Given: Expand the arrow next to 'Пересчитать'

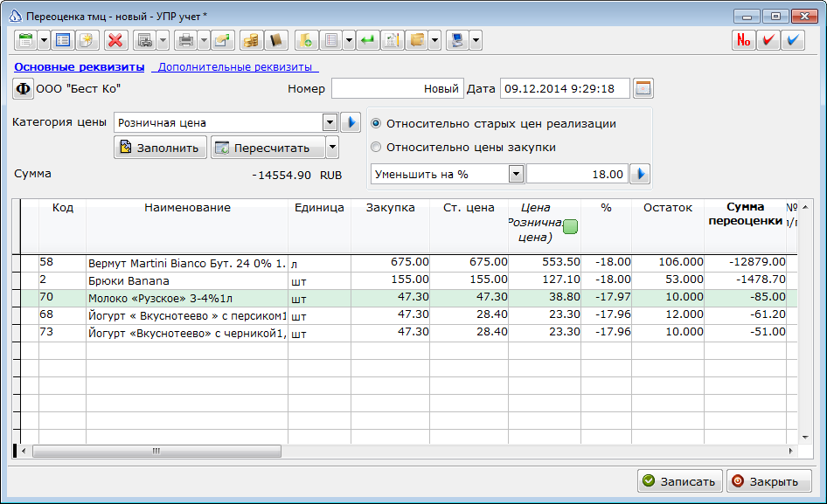Looking at the screenshot, I should pos(332,148).
